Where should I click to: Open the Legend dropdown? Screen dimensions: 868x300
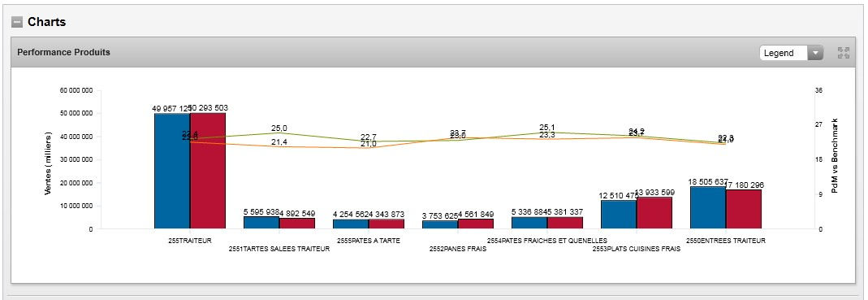[x=791, y=53]
